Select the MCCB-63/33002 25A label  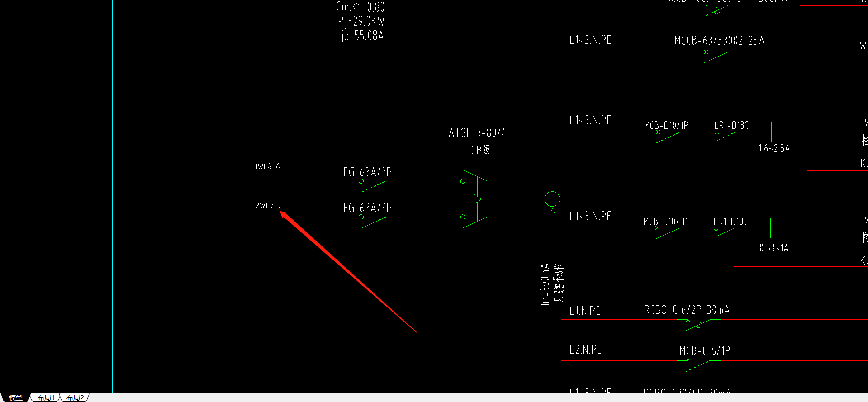pyautogui.click(x=719, y=41)
